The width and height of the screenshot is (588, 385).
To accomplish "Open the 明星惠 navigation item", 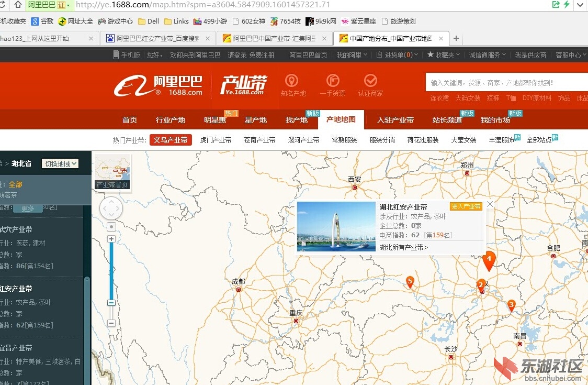I will pos(215,120).
